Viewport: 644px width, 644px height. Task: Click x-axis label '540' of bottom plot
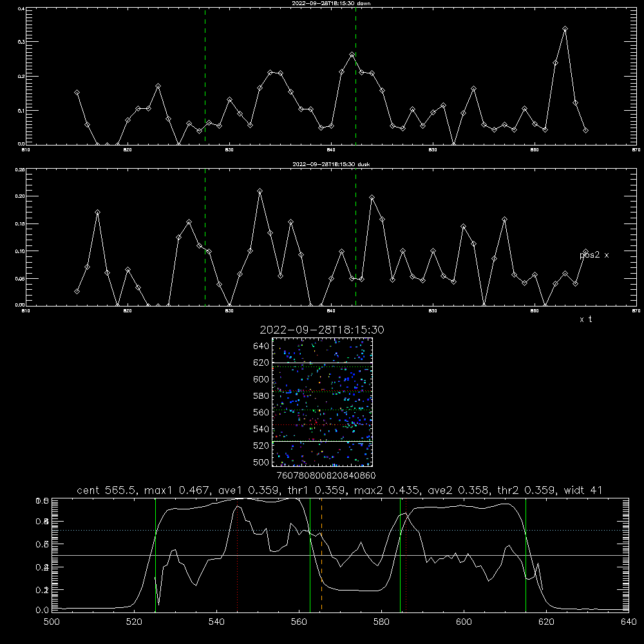click(216, 622)
